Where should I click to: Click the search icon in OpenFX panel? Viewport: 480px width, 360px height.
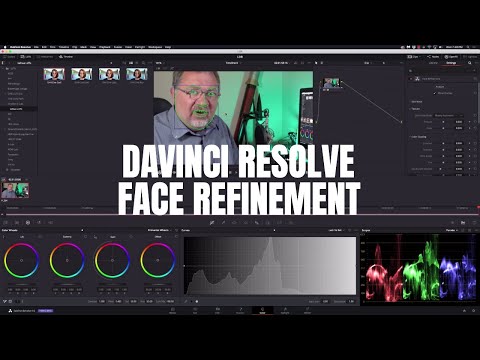pos(470,63)
